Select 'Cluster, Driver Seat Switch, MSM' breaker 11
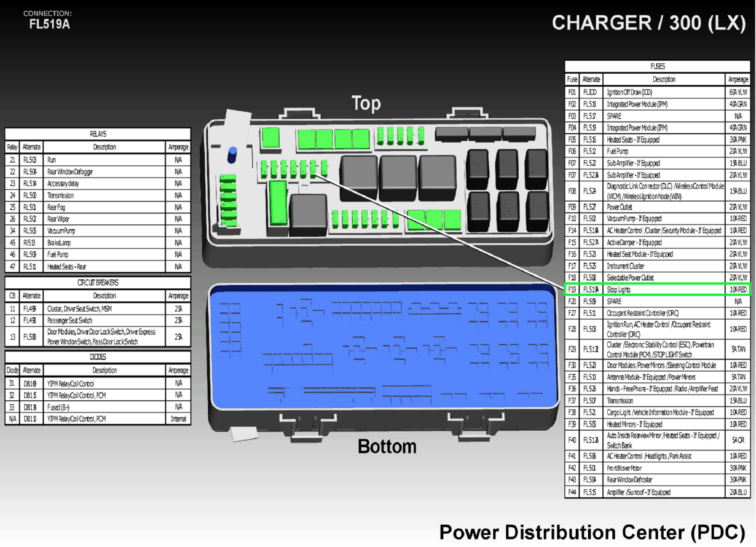The width and height of the screenshot is (756, 547). point(79,309)
